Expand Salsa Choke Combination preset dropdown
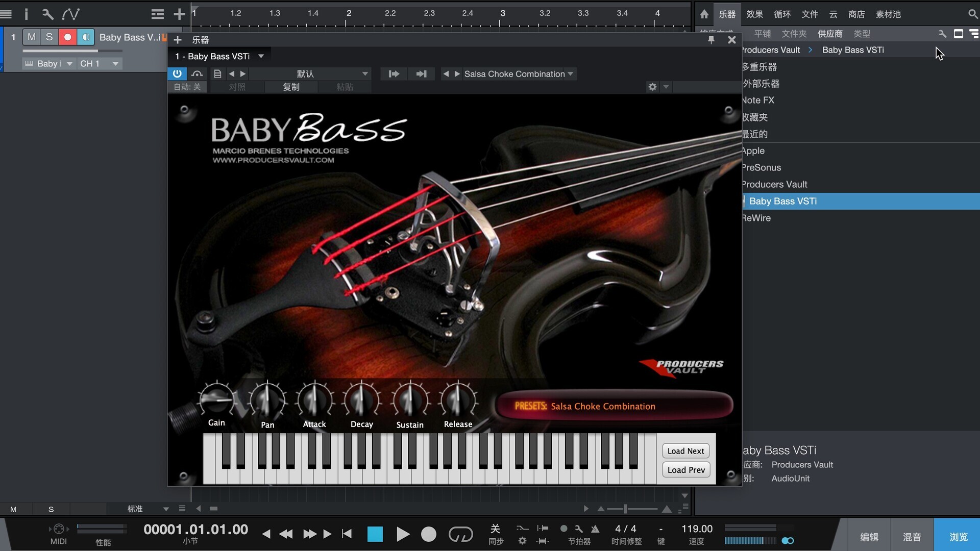 coord(571,74)
